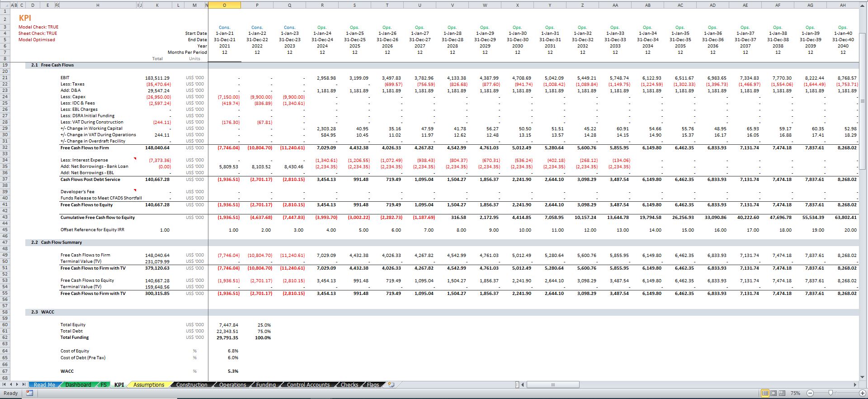Screen dimensions: 868x399
Task: Click horizontal scrollbar left arrow
Action: pyautogui.click(x=523, y=385)
